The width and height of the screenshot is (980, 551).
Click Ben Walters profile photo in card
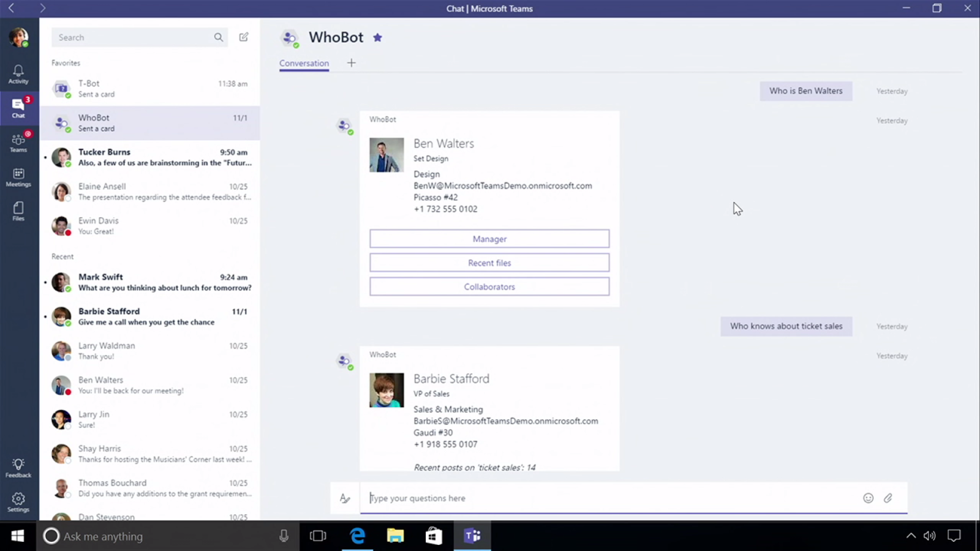(386, 155)
